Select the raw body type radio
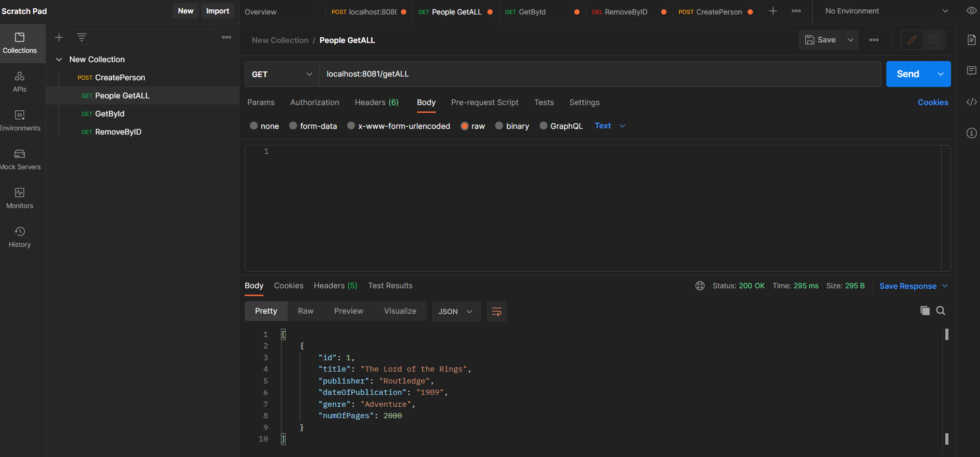The height and width of the screenshot is (457, 980). coord(464,126)
